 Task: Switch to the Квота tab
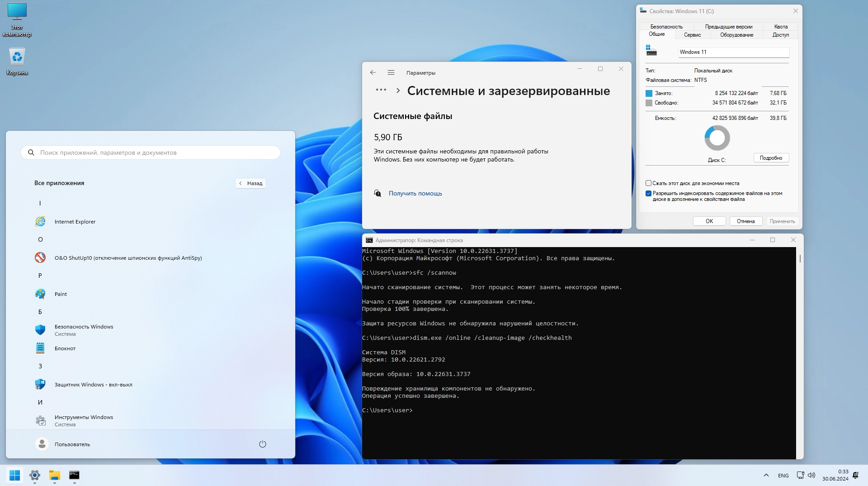(x=781, y=27)
